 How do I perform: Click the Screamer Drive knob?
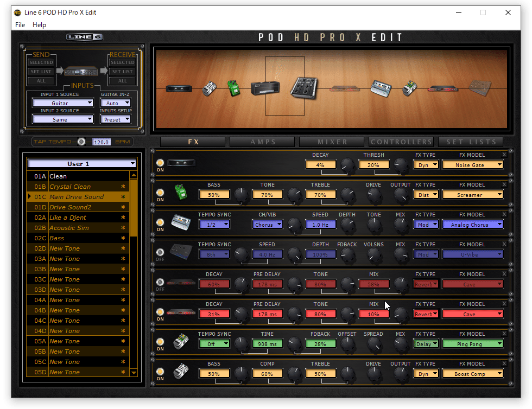pyautogui.click(x=374, y=195)
